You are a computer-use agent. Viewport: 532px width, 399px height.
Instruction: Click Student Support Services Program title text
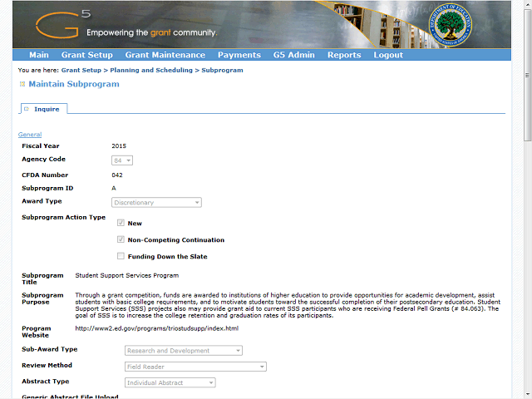tap(127, 275)
